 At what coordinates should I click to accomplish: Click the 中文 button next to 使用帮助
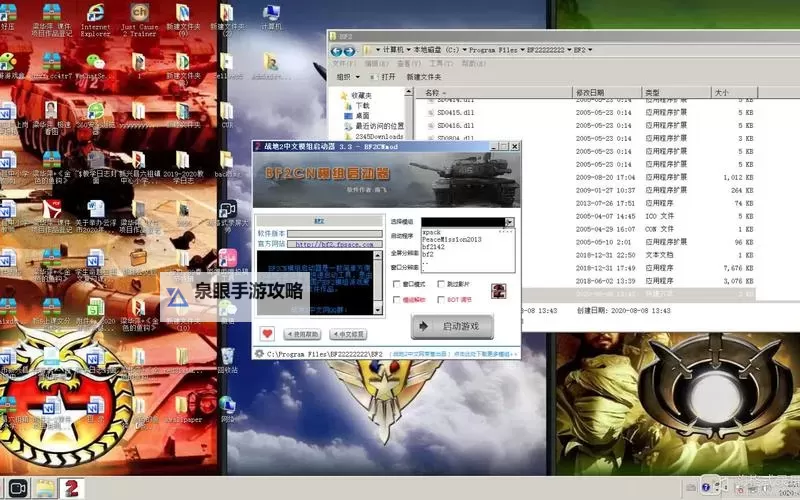coord(348,334)
